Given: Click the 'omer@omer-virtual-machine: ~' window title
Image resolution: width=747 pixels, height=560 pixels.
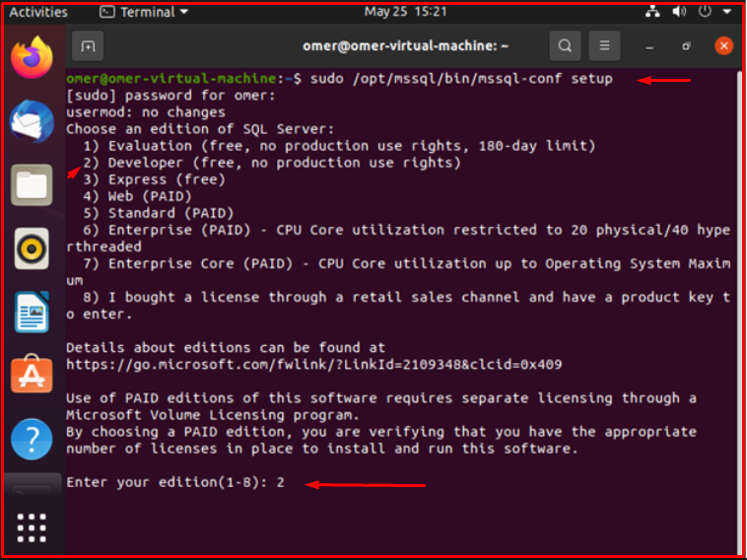Looking at the screenshot, I should [x=405, y=46].
